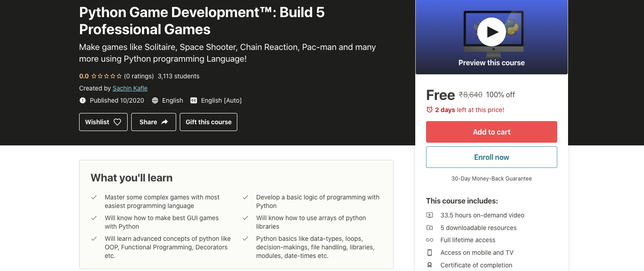Click Enroll now button
The height and width of the screenshot is (271, 644).
(x=492, y=157)
